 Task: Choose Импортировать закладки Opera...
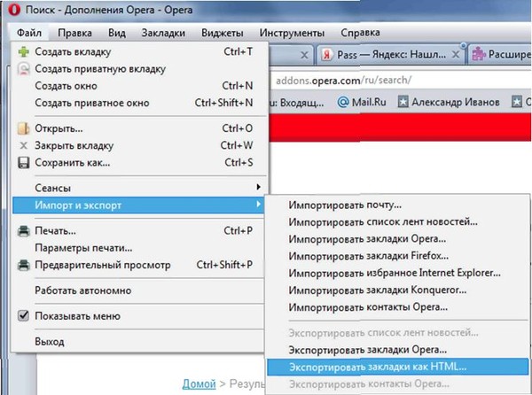(397, 239)
